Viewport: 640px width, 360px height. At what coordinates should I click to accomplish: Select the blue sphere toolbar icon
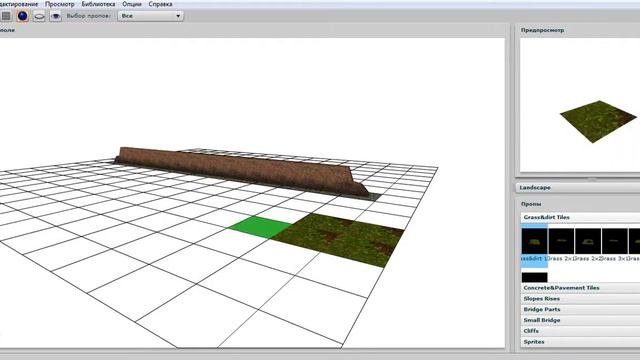pos(22,16)
